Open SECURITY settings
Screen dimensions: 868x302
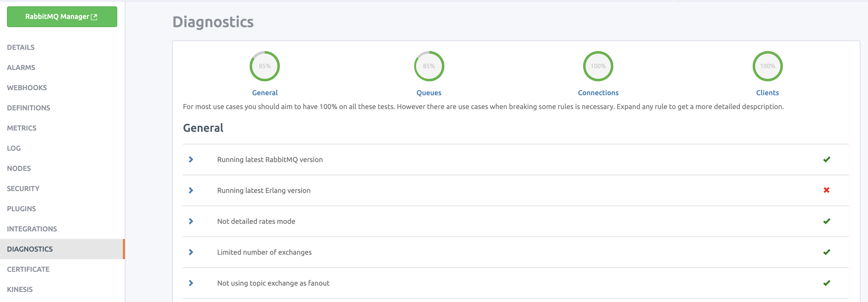[23, 189]
